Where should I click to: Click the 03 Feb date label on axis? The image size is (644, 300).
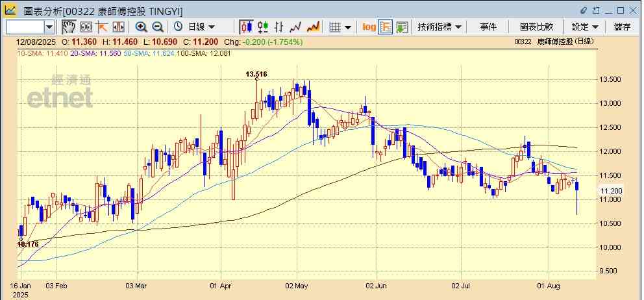[x=56, y=286]
